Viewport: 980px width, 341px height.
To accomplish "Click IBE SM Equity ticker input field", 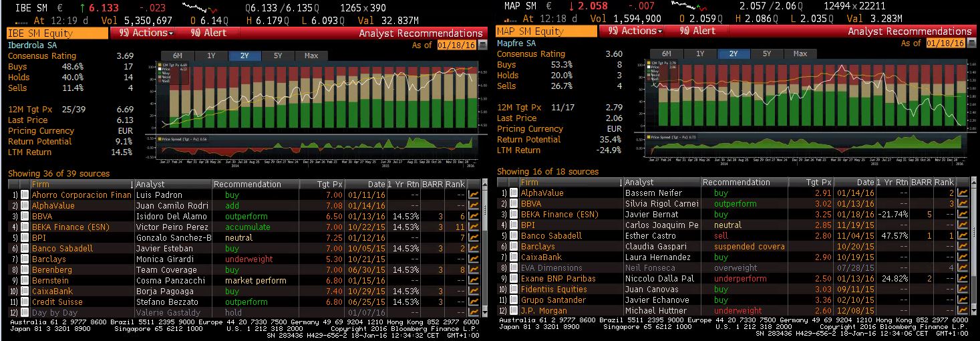I will (57, 33).
